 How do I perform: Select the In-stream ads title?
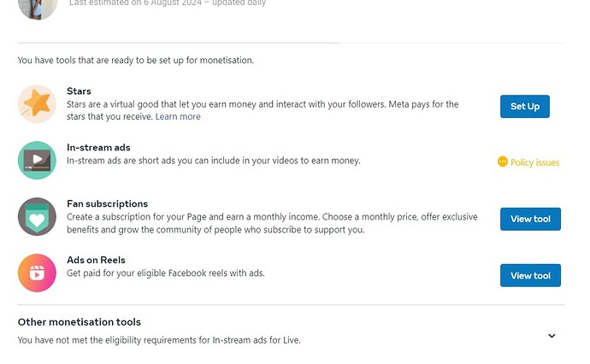pos(98,148)
